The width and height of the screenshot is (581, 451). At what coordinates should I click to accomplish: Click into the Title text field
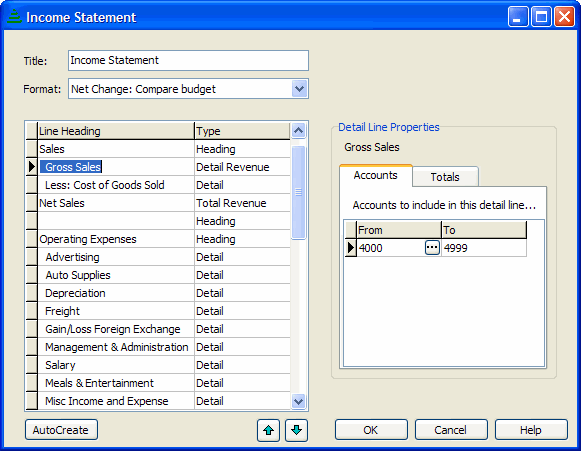pos(188,60)
